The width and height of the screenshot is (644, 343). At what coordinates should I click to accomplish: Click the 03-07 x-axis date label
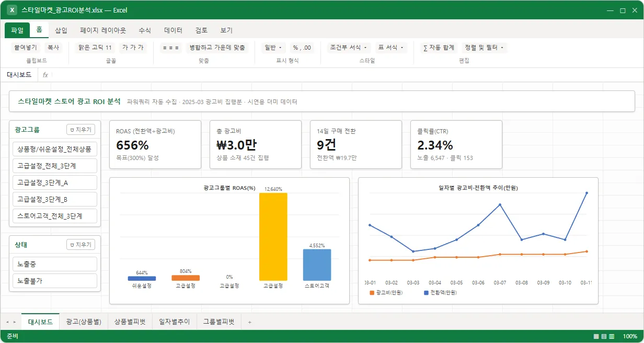[500, 282]
